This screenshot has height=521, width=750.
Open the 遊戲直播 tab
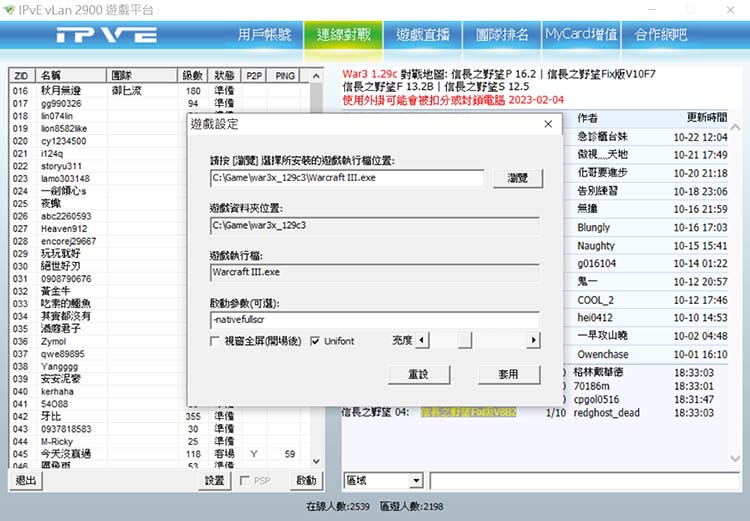click(423, 34)
